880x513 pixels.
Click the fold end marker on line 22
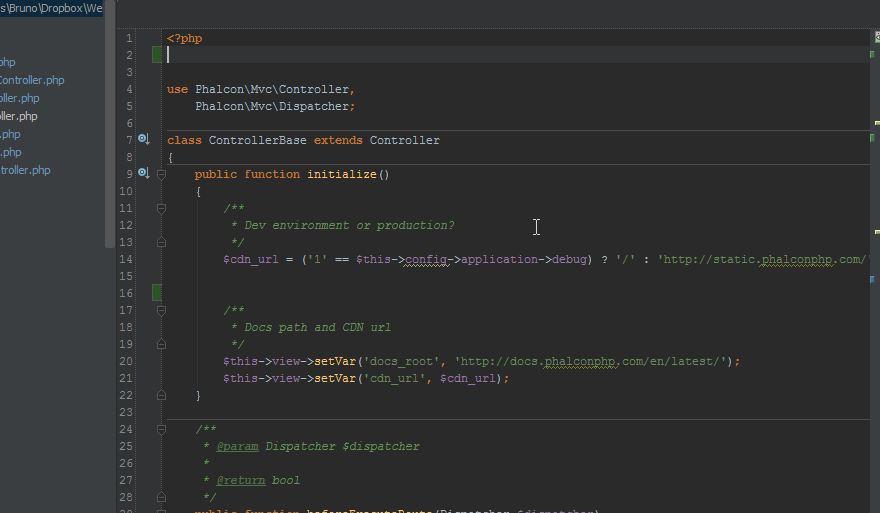click(161, 395)
